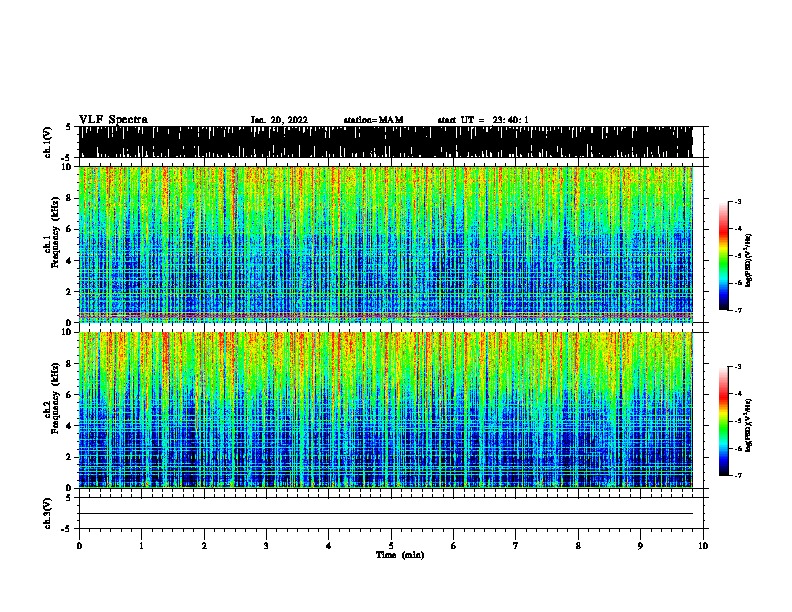The height and width of the screenshot is (612, 792).
Task: Click the ch.1 frequency tick label "10"
Action: (x=68, y=167)
